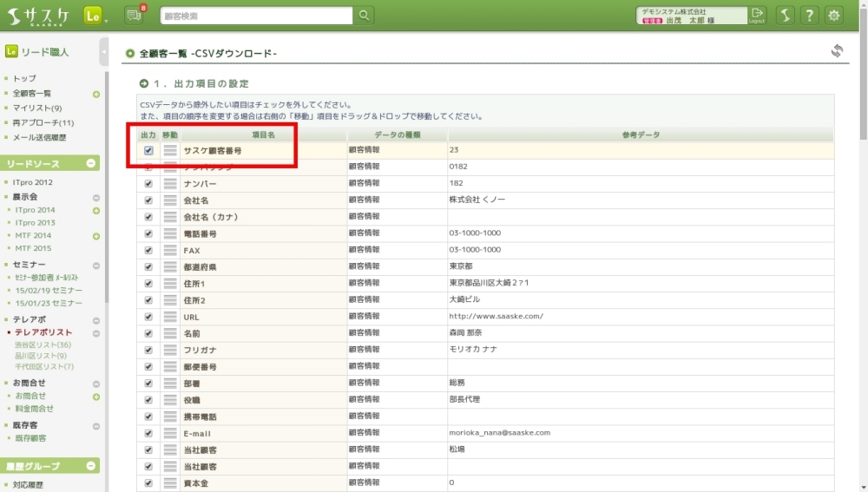This screenshot has width=868, height=492.
Task: Toggle the 電話番号 output checkbox
Action: tap(148, 233)
